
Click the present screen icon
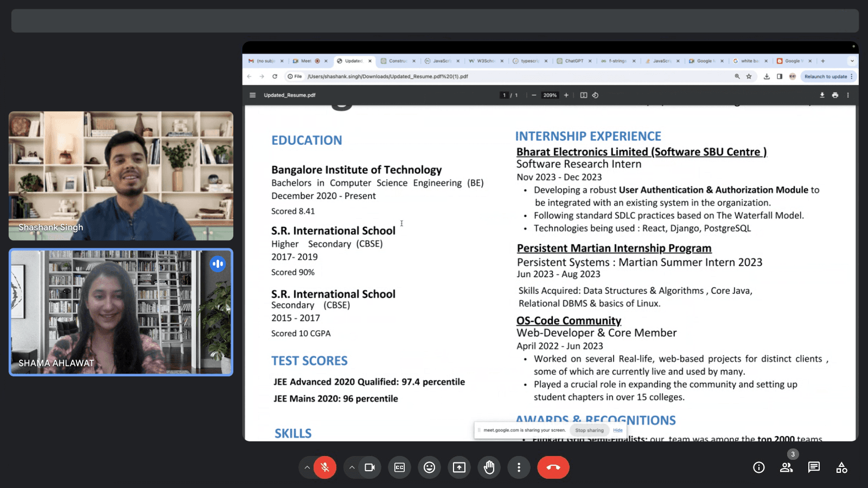459,467
